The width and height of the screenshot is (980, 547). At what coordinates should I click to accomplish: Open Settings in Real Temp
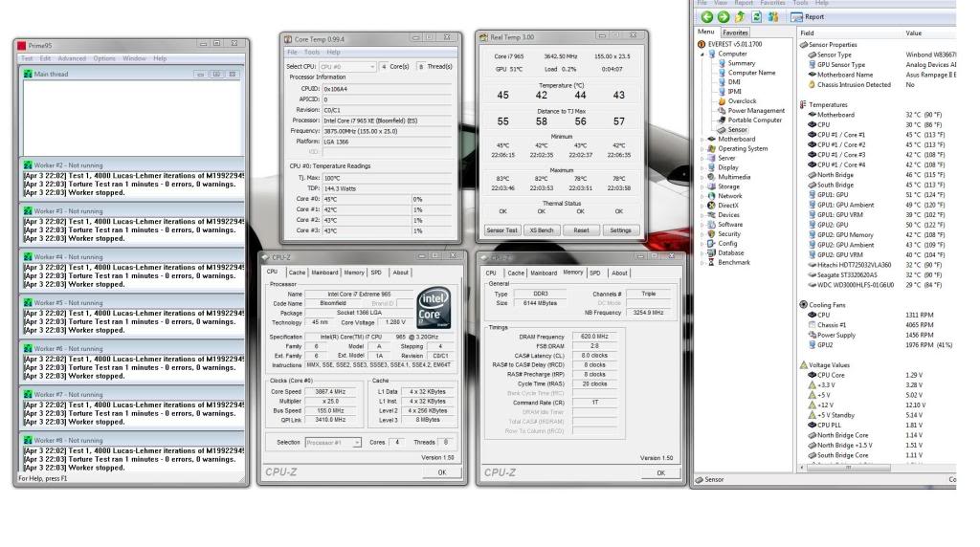620,230
